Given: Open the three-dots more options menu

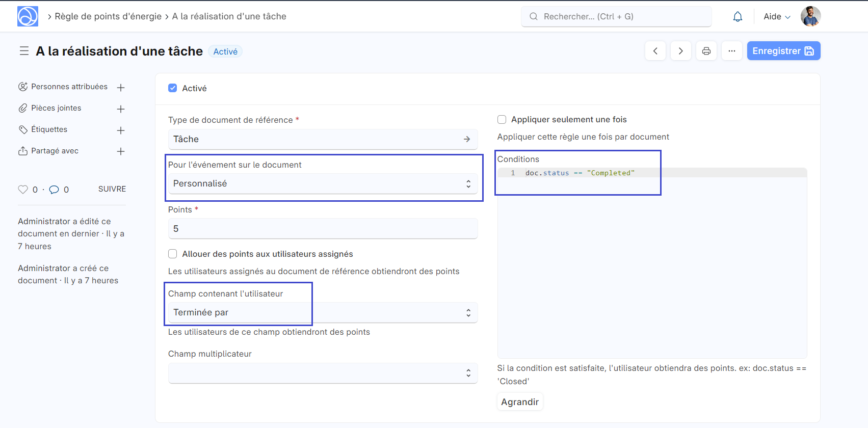Looking at the screenshot, I should point(731,51).
